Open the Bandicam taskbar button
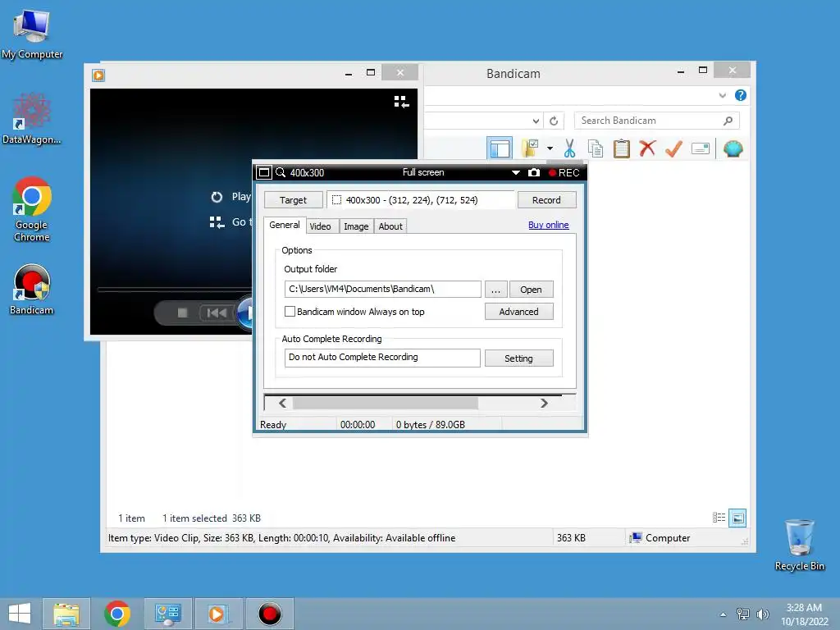The height and width of the screenshot is (630, 840). (269, 614)
